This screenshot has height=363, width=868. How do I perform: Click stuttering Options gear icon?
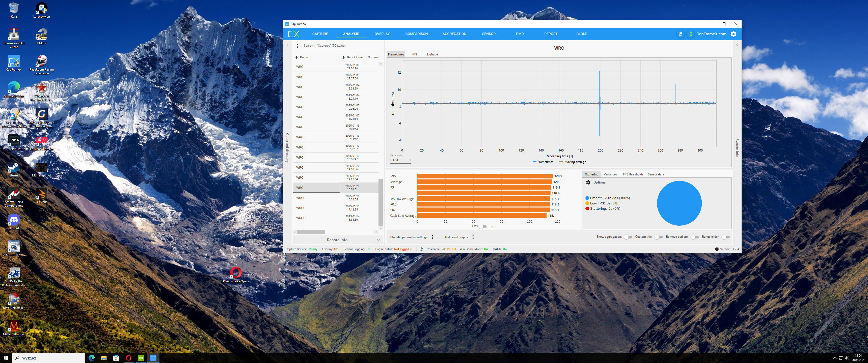tap(588, 183)
